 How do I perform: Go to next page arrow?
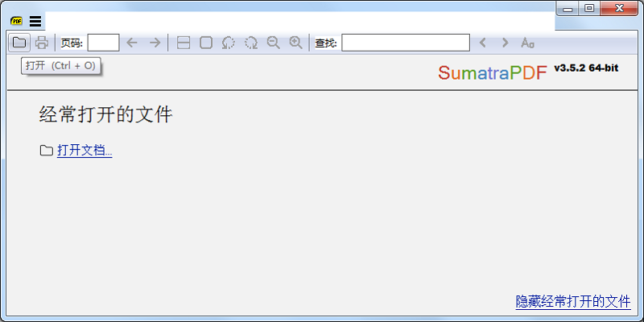155,43
